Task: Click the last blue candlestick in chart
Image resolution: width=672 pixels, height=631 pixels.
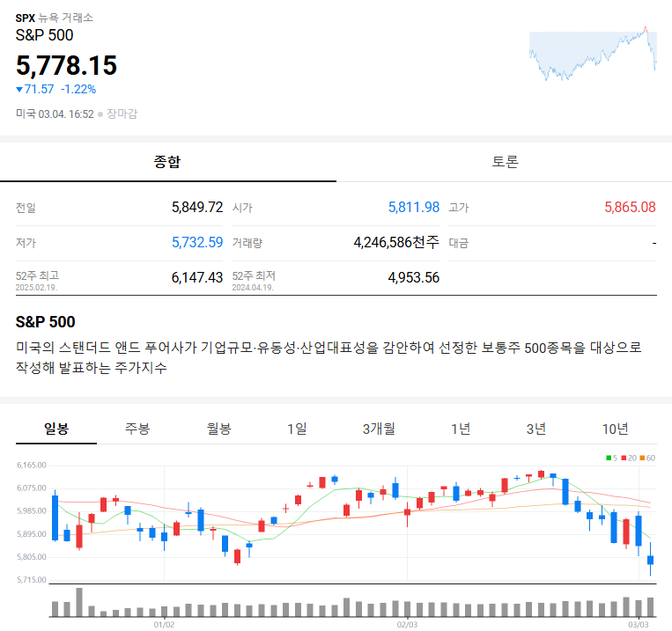Action: point(651,560)
